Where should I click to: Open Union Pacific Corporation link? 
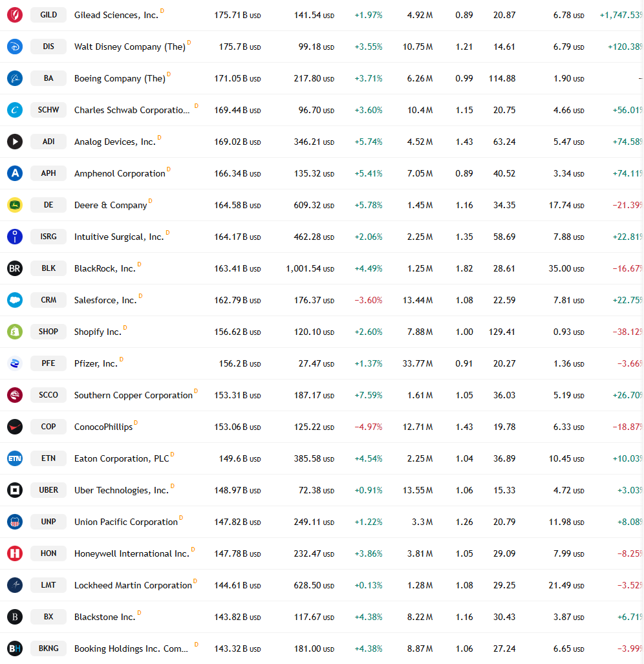pyautogui.click(x=125, y=522)
